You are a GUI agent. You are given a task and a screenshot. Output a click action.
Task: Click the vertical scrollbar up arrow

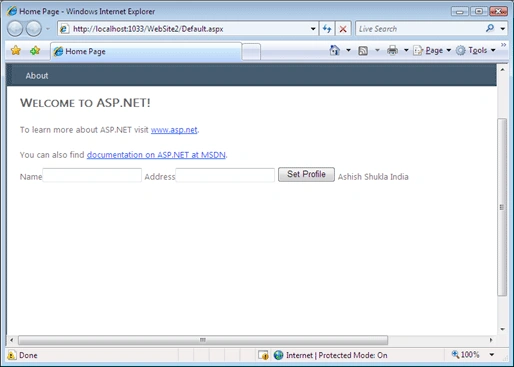(x=502, y=70)
